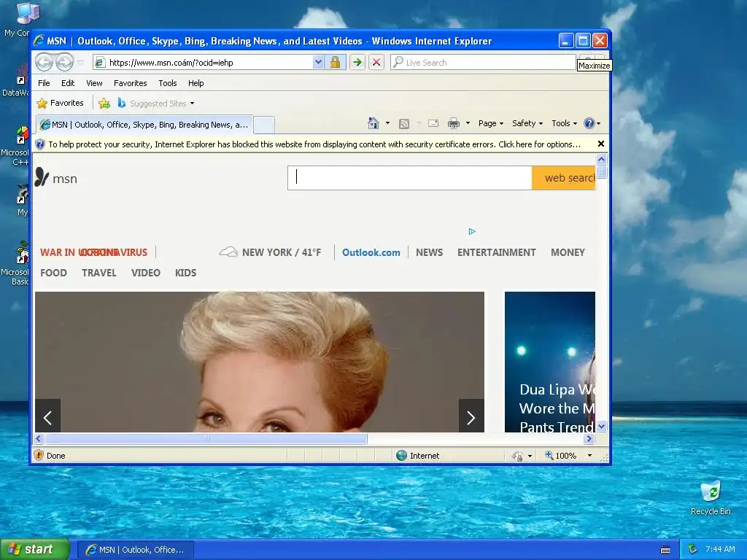The height and width of the screenshot is (560, 747).
Task: Click the msn butterfly logo
Action: pos(56,178)
